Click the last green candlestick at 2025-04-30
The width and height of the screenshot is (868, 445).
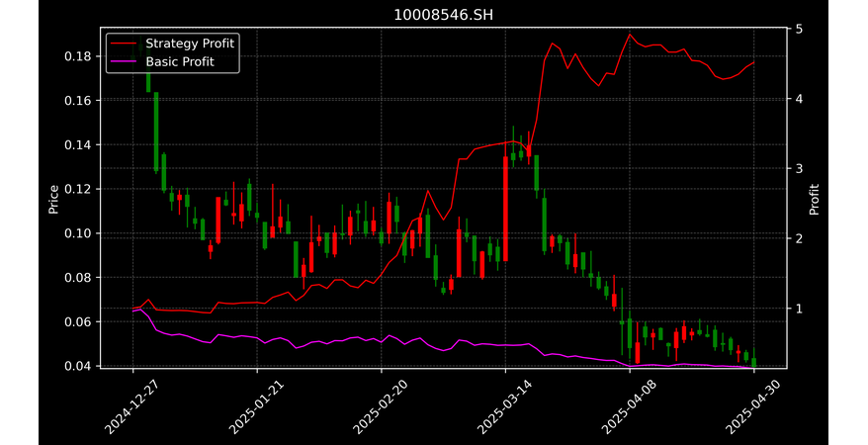click(753, 363)
